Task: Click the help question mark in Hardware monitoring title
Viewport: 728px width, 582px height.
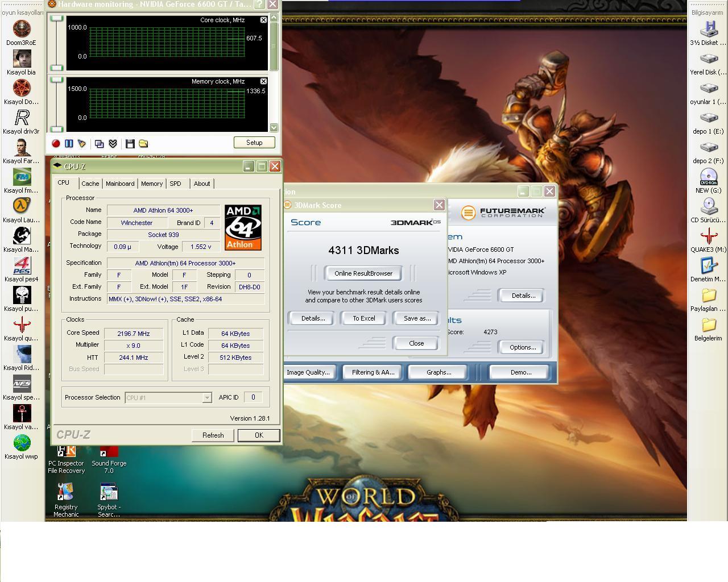Action: click(259, 5)
